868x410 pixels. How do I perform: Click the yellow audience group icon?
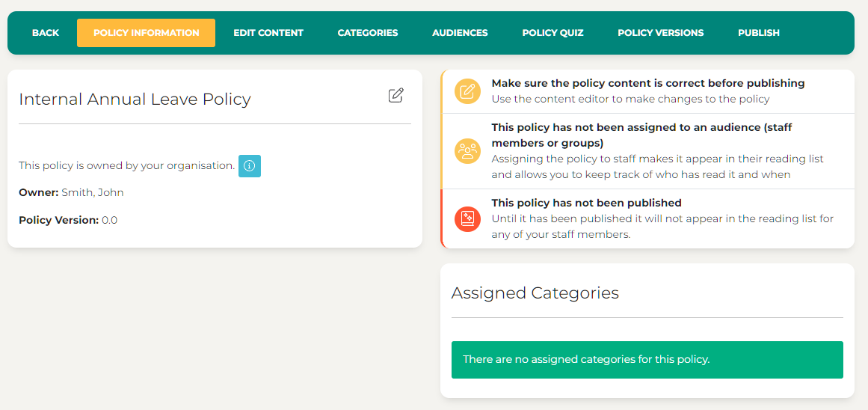pyautogui.click(x=468, y=151)
